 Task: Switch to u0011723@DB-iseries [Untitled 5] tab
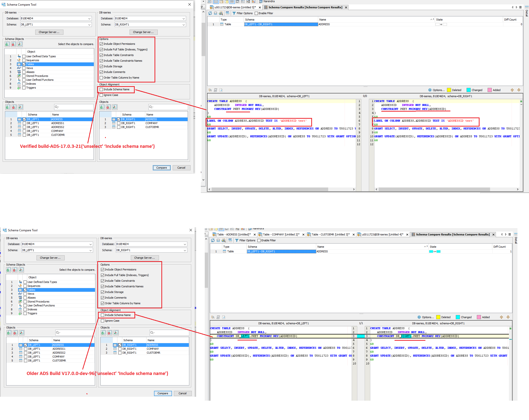point(235,7)
